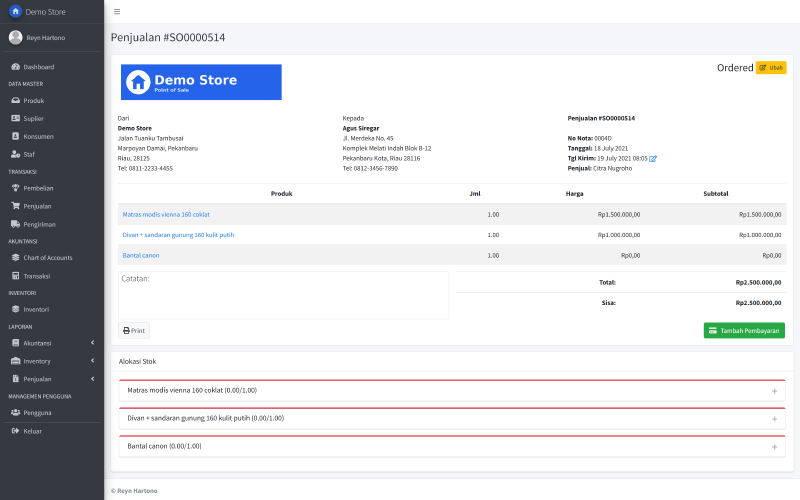
Task: Click the Dashboard gauge icon
Action: click(x=15, y=67)
